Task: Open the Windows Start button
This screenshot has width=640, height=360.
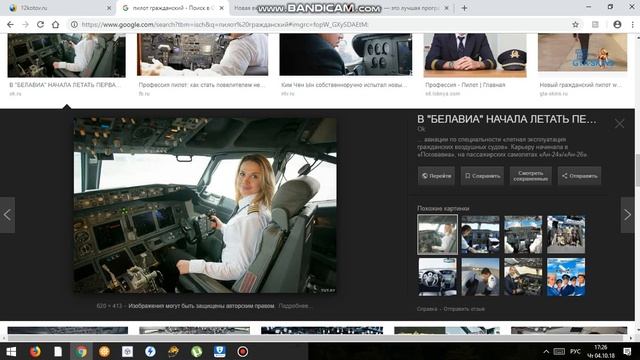Action: point(11,351)
